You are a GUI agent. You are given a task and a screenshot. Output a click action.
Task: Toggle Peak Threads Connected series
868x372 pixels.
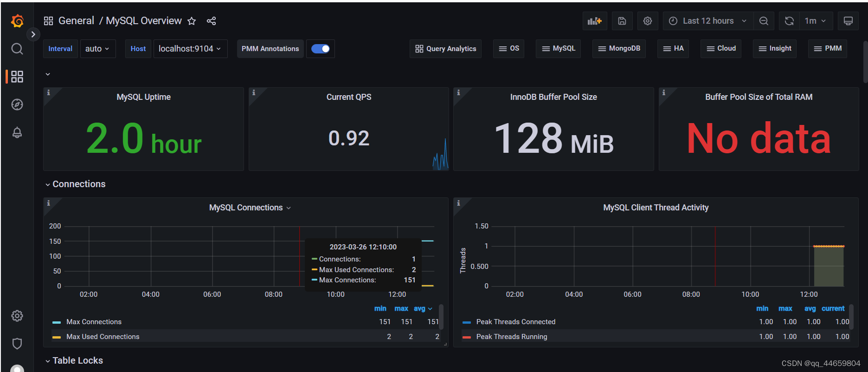515,322
